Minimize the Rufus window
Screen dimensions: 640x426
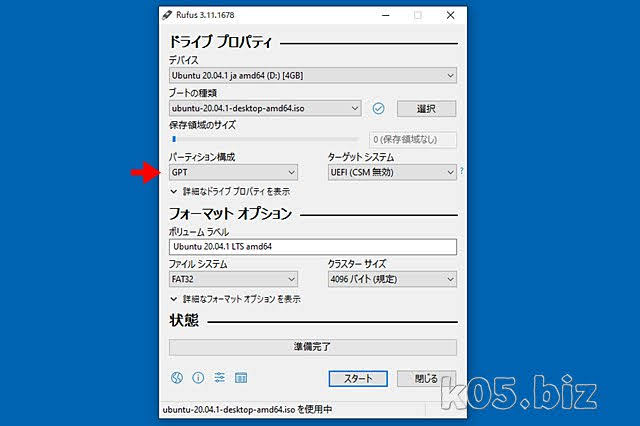click(386, 15)
